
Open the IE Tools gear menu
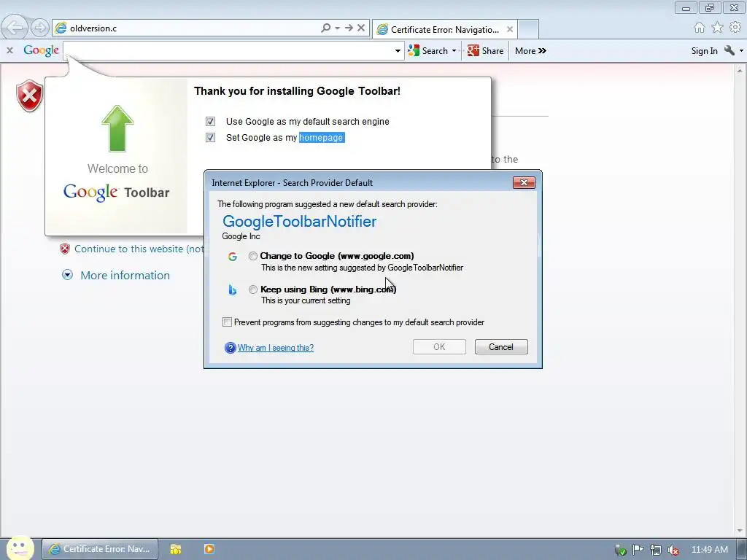tap(735, 28)
